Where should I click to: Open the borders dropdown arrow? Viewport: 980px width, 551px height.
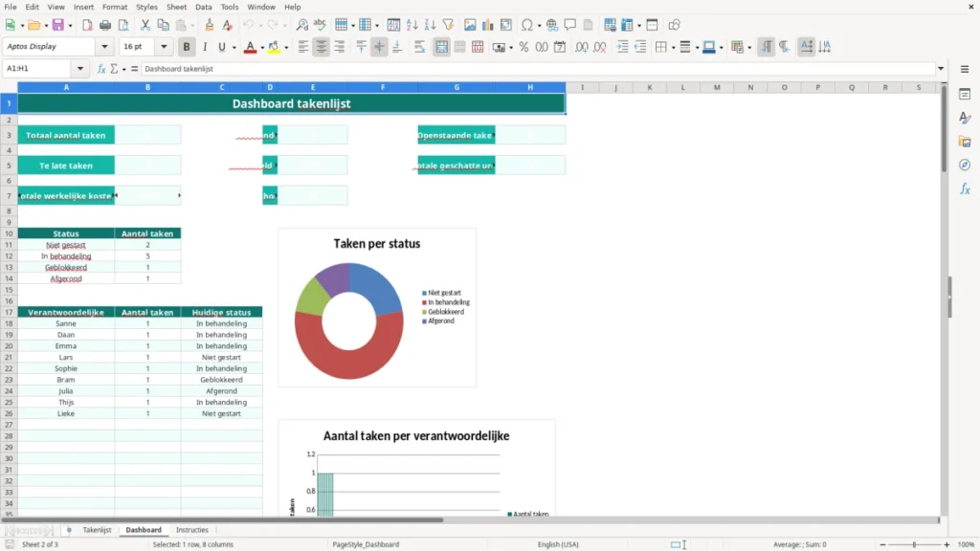(673, 48)
